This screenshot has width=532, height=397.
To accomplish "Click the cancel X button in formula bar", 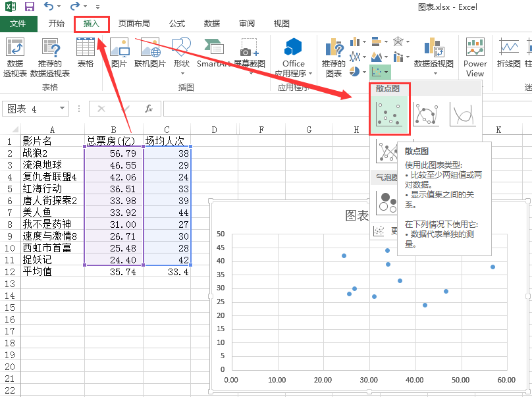I will [x=101, y=109].
